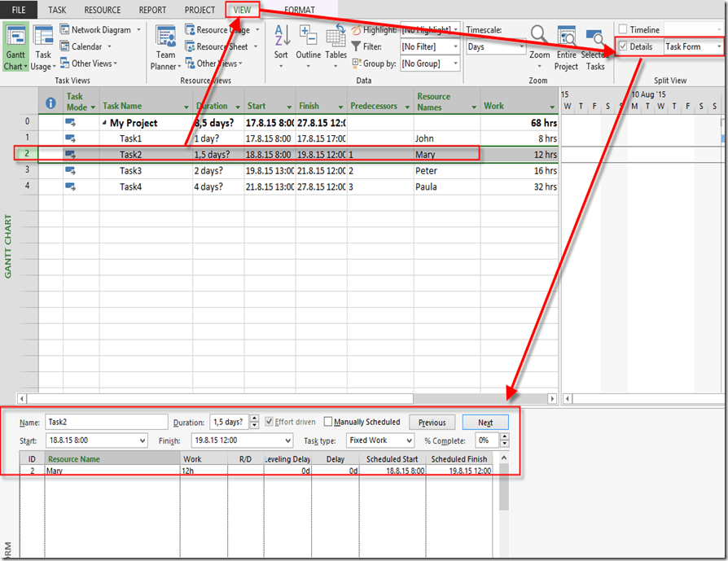The width and height of the screenshot is (728, 561).
Task: Enable the Manually Scheduled checkbox
Action: click(x=328, y=422)
